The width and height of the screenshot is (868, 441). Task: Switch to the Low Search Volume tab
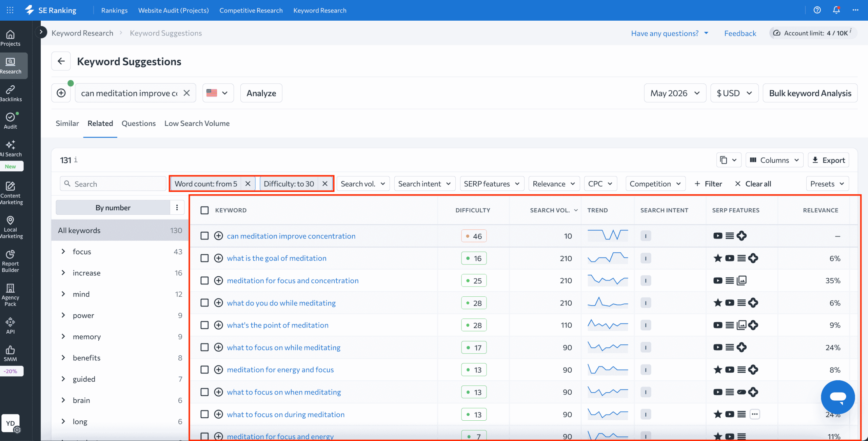click(x=197, y=123)
